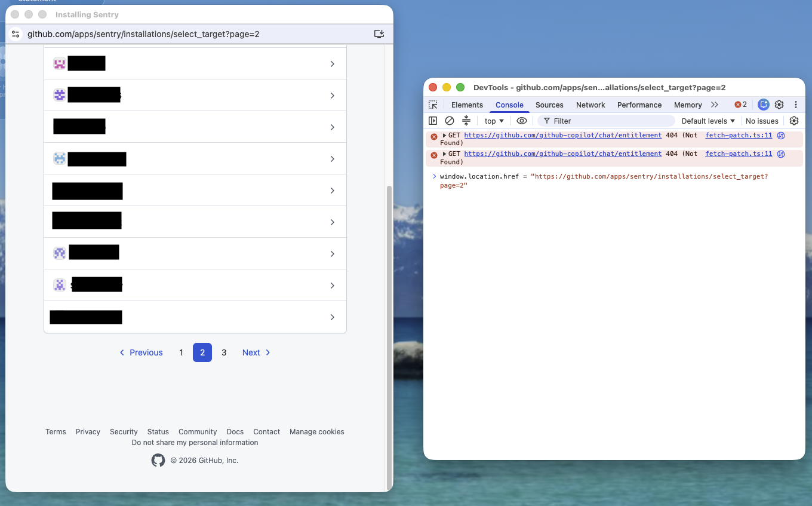Open the Security footer link
The height and width of the screenshot is (506, 812).
(124, 432)
